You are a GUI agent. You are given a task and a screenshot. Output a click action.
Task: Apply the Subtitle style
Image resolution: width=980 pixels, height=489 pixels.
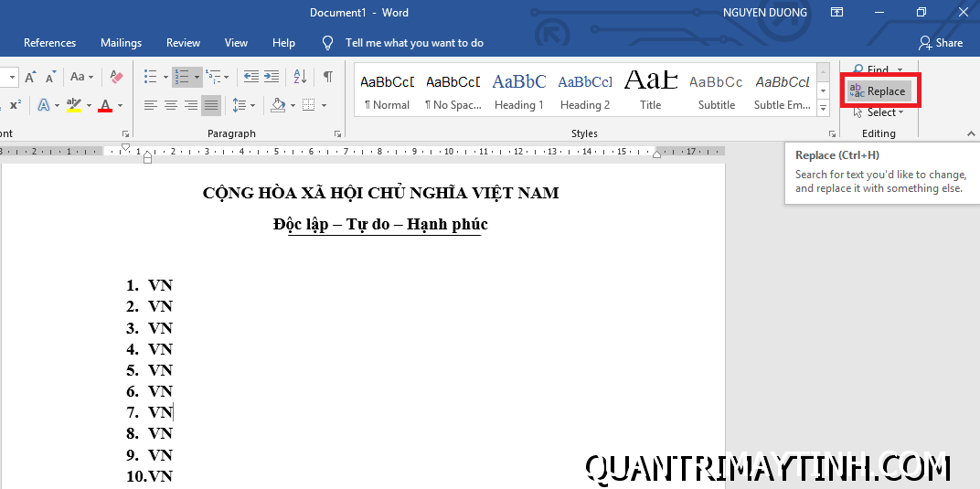(716, 90)
